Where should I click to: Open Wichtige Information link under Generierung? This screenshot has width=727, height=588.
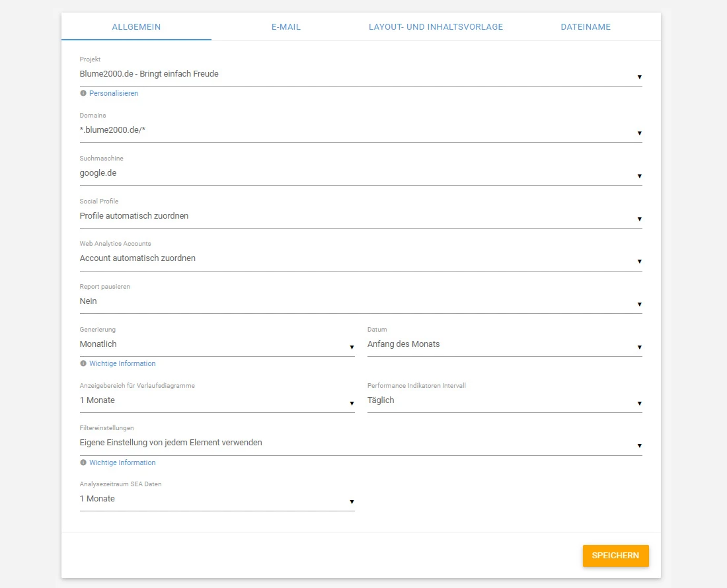(x=122, y=364)
